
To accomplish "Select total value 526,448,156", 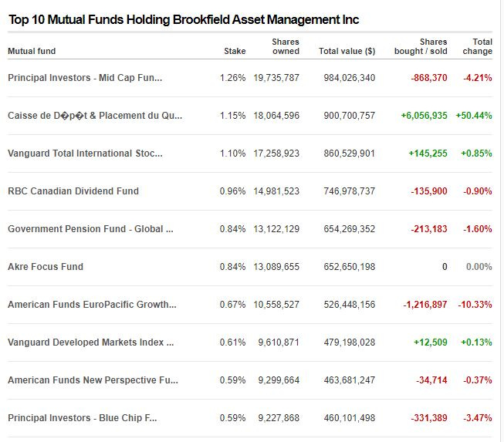I will pyautogui.click(x=350, y=305).
